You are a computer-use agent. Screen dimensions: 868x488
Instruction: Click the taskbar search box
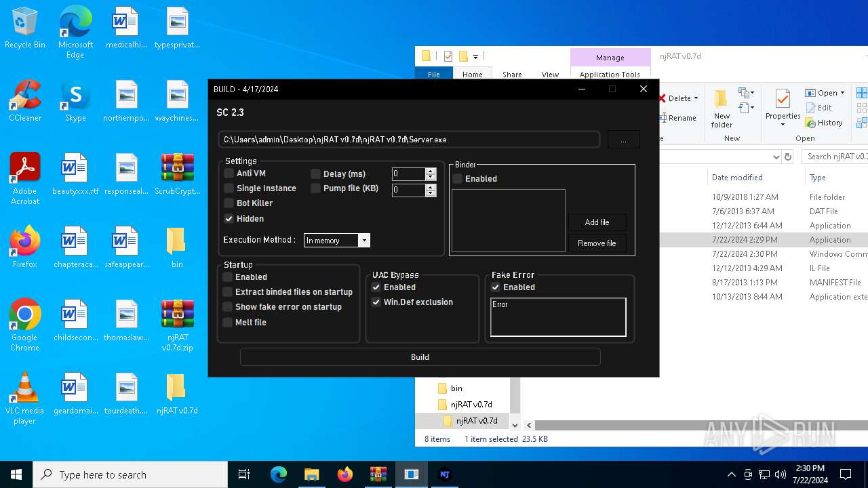(x=130, y=474)
